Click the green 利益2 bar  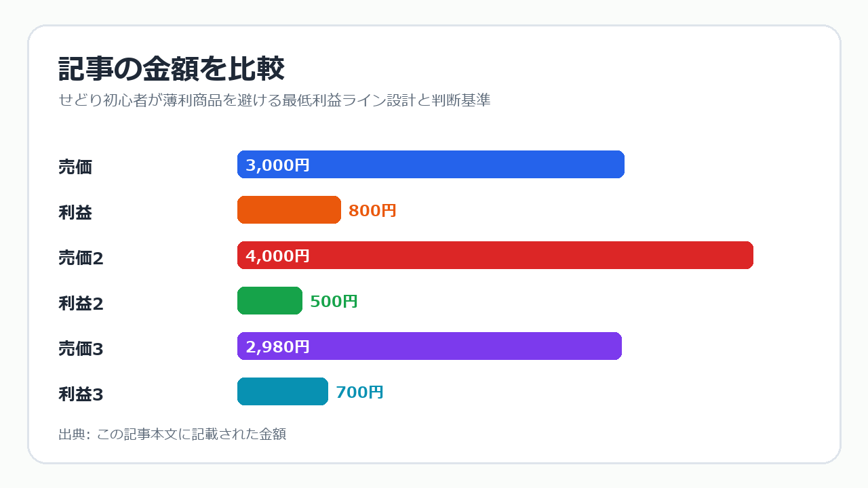270,301
